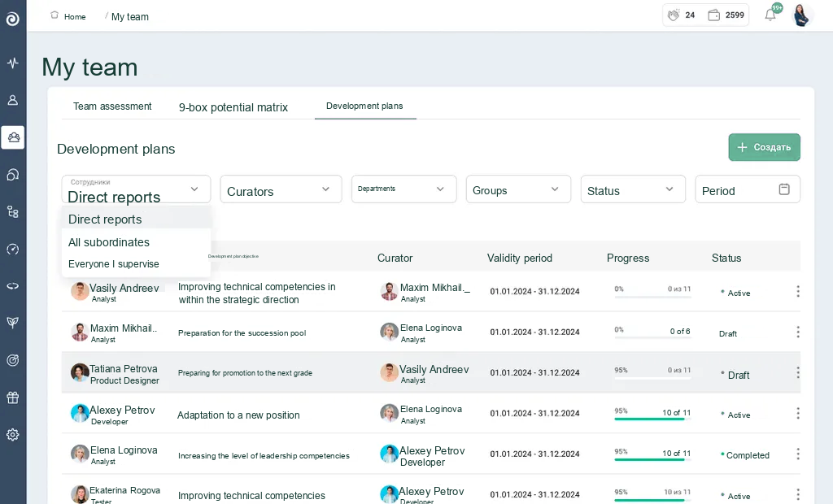Viewport: 833px width, 504px height.
Task: Expand the Status filter dropdown
Action: (633, 189)
